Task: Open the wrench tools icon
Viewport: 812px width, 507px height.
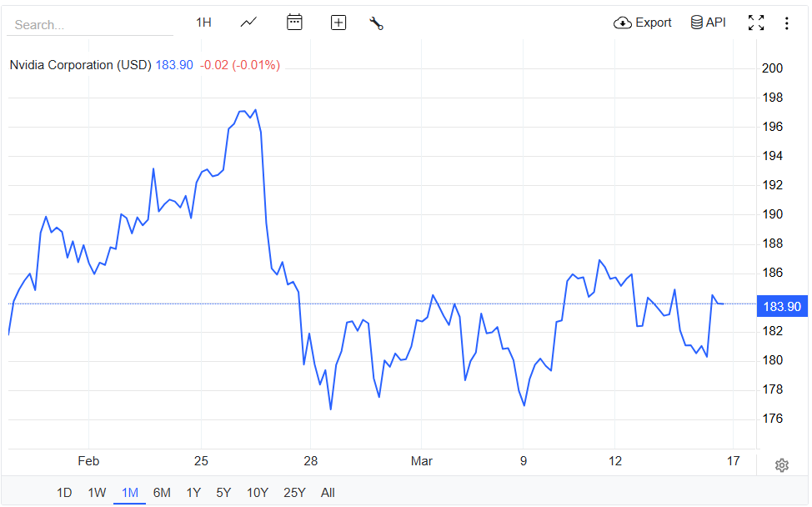Action: [x=376, y=23]
